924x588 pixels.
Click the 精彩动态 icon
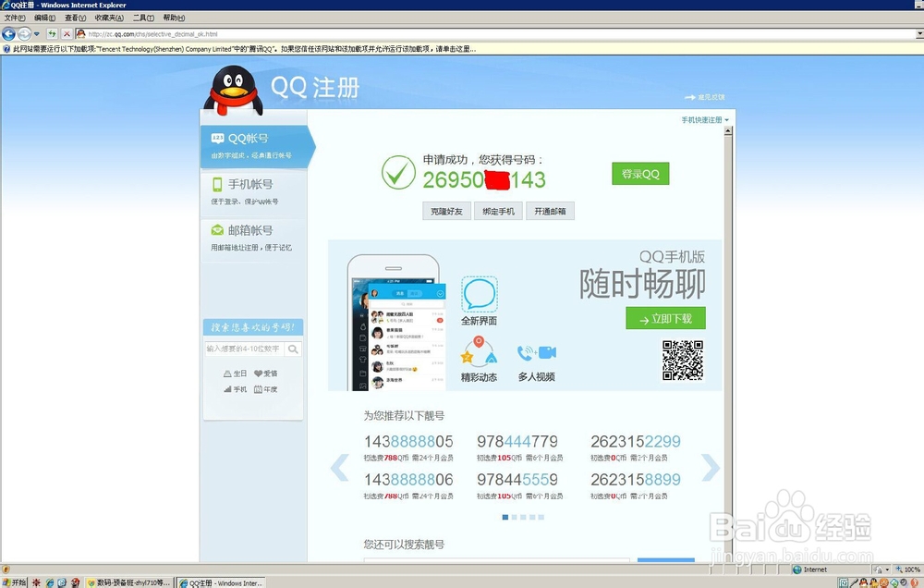point(479,351)
